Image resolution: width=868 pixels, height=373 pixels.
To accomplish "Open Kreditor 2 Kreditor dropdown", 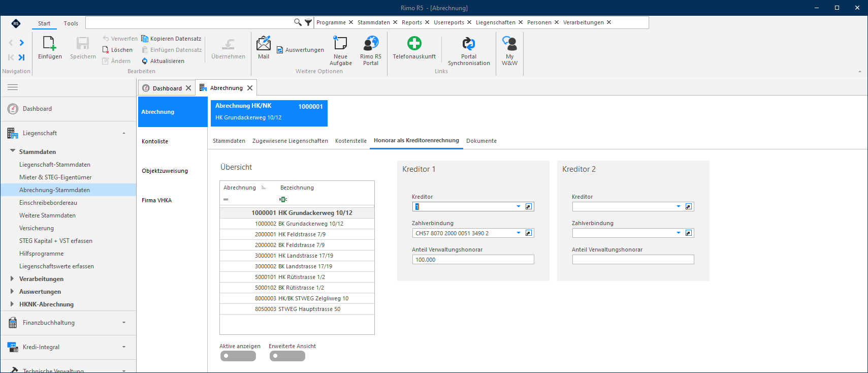I will [679, 206].
